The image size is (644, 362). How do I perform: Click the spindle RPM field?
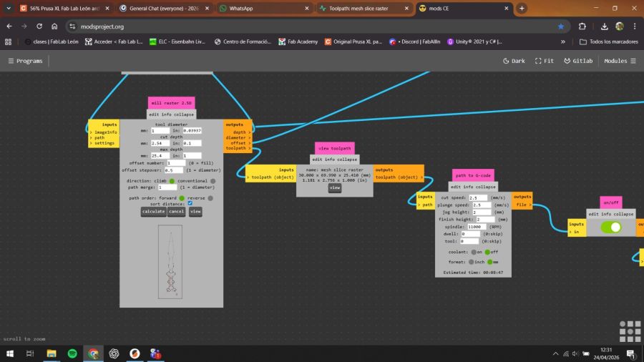[477, 227]
